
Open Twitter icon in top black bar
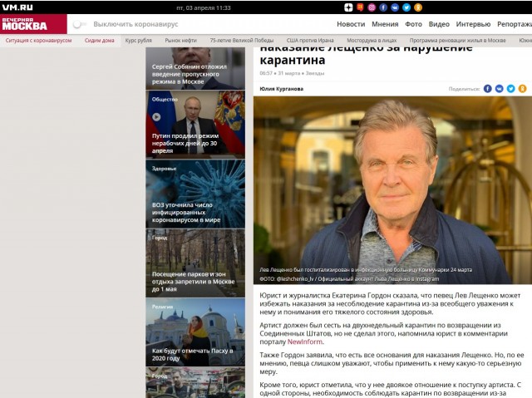406,7
